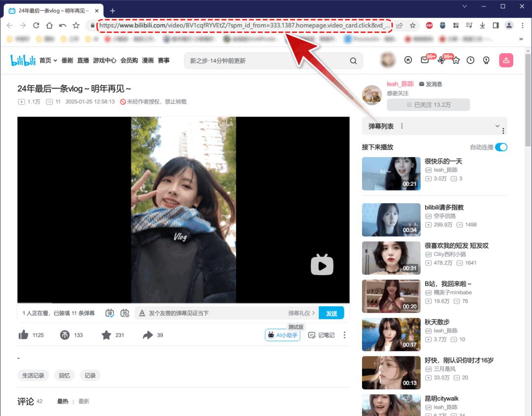Sort comments by 最热
532x416 pixels.
click(63, 401)
